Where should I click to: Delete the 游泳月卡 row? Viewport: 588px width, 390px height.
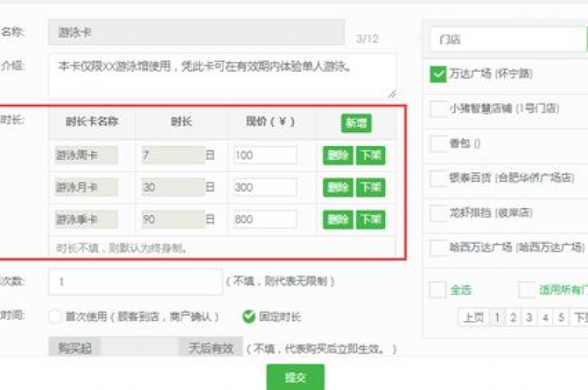pos(338,187)
